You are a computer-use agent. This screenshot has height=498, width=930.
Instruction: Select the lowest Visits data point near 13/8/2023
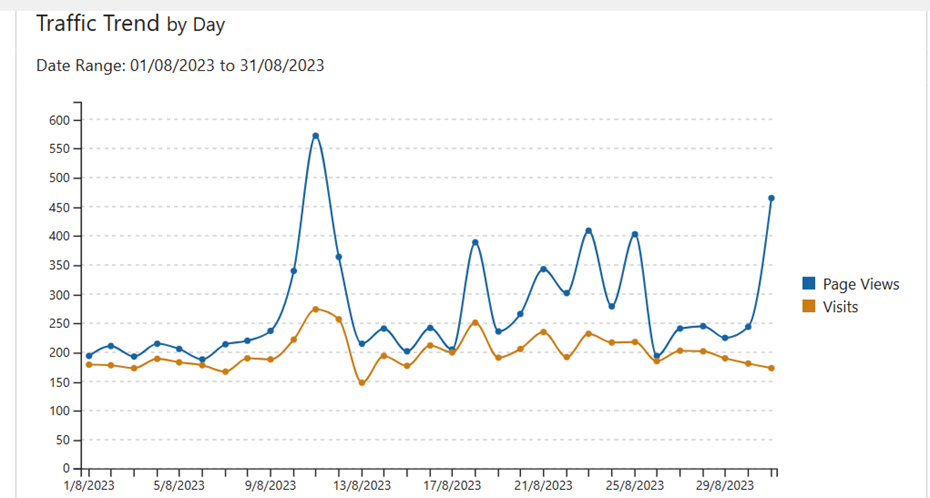(x=362, y=383)
